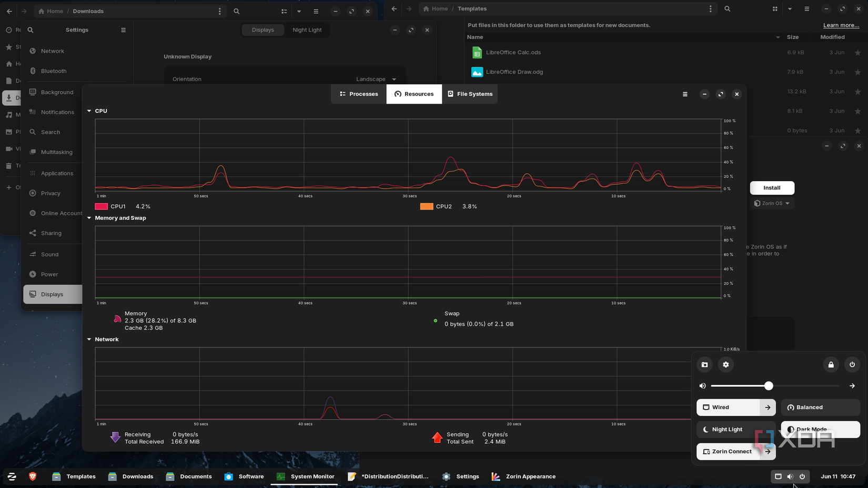This screenshot has height=488, width=868.
Task: Sort files by Size column
Action: coord(793,37)
